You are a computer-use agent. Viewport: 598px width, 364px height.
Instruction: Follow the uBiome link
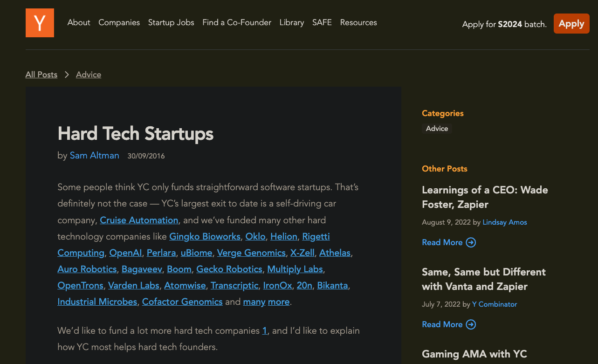click(x=196, y=253)
